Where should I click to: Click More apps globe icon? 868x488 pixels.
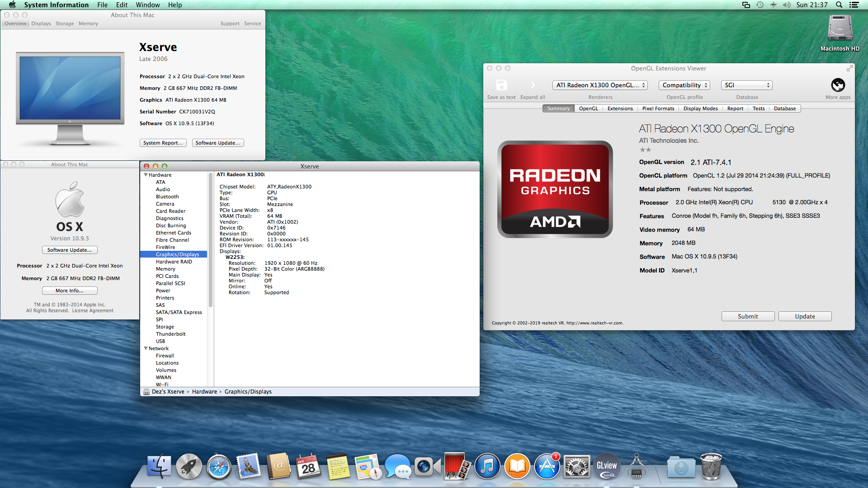click(x=838, y=85)
